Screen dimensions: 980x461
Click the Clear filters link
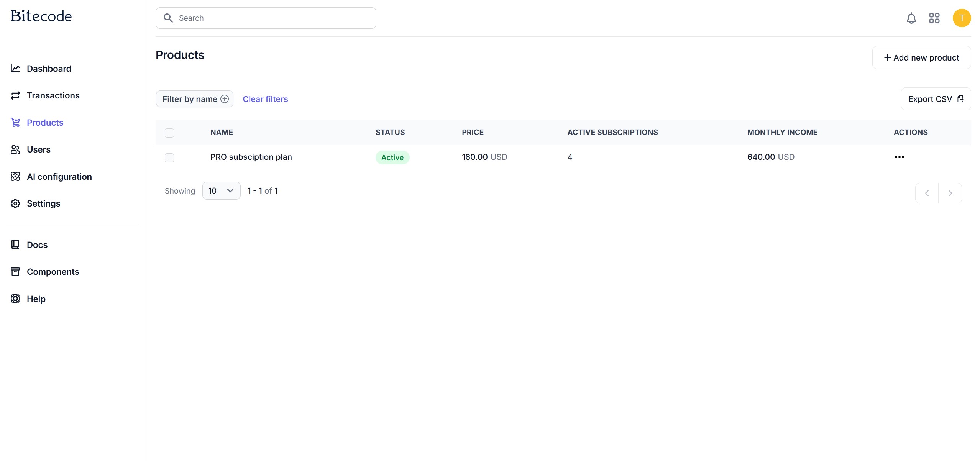pyautogui.click(x=265, y=99)
